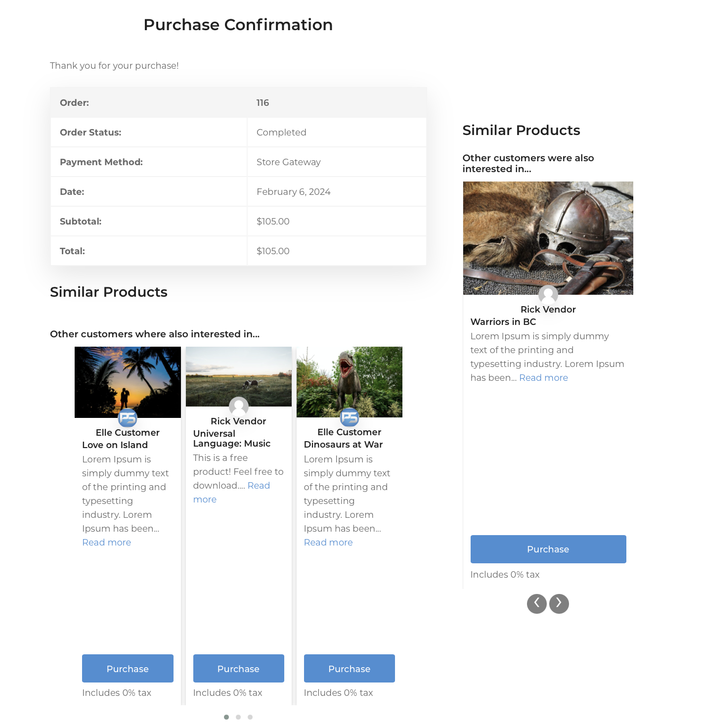Open Read more for Love on Island
Viewport: 701px width, 728px height.
[107, 543]
